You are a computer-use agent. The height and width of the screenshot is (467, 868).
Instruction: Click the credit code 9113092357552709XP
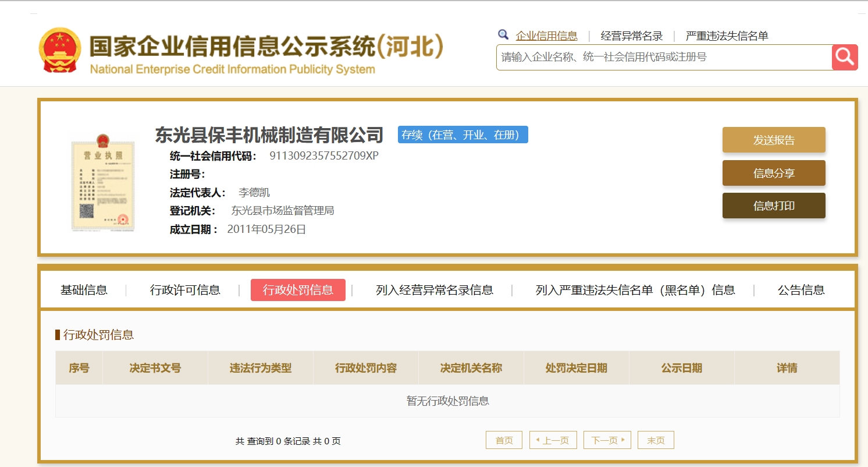[324, 156]
